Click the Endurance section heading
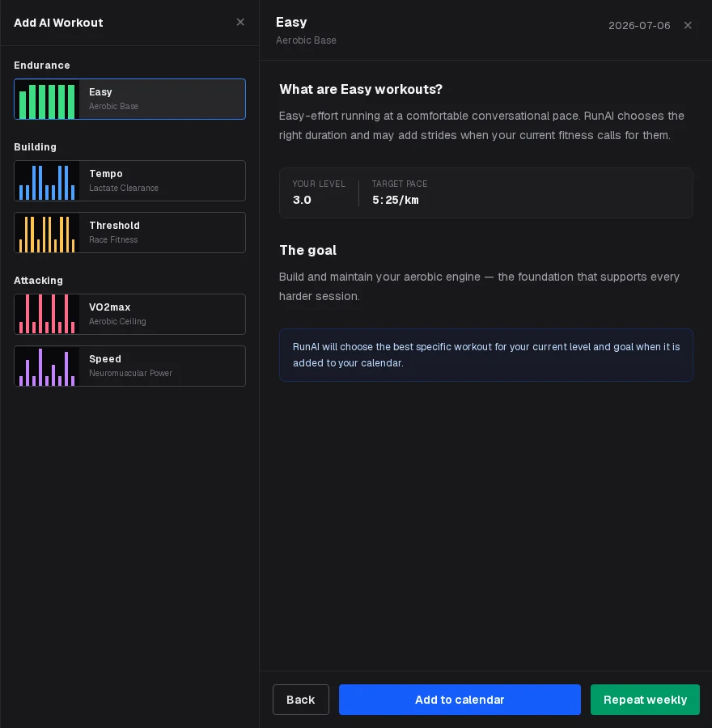The image size is (712, 728). [42, 66]
